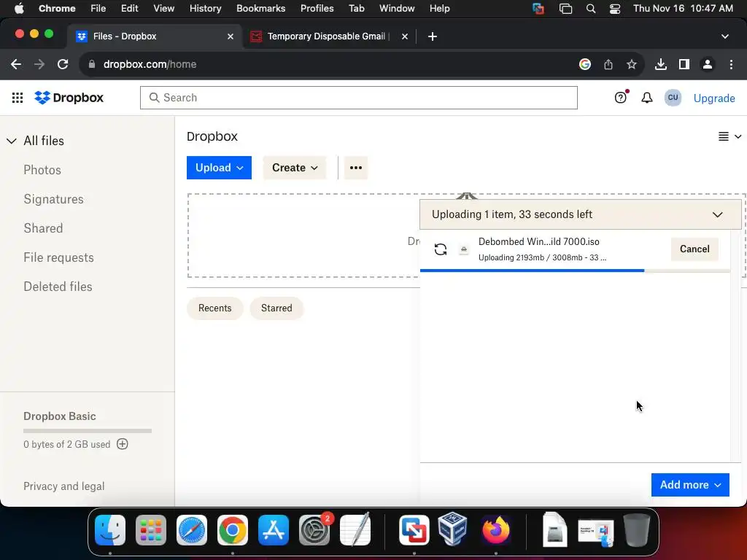Viewport: 747px width, 560px height.
Task: Open the Window menu
Action: click(397, 8)
